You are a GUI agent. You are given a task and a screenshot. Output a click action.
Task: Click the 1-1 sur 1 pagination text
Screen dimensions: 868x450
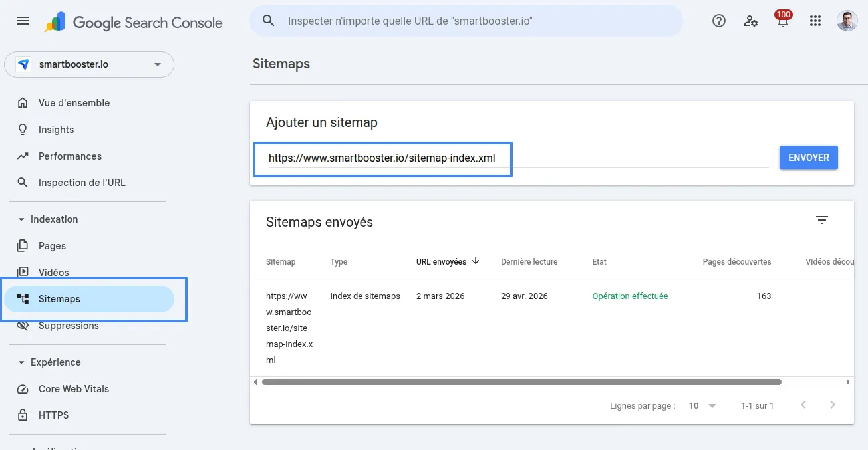coord(757,405)
